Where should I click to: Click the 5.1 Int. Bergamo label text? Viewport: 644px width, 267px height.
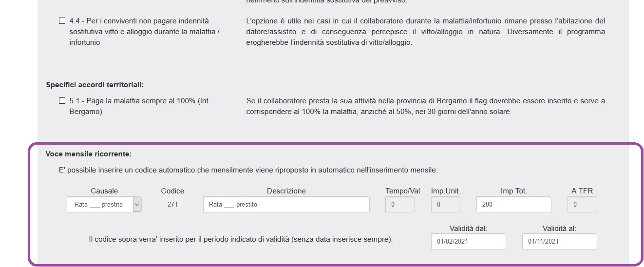tap(140, 106)
